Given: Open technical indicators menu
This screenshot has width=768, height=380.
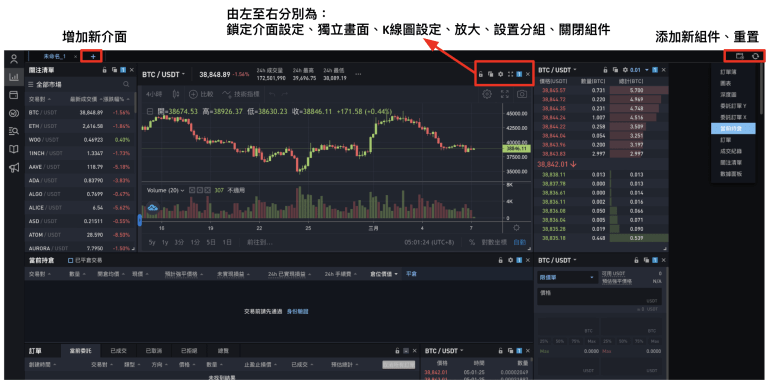Looking at the screenshot, I should click(240, 94).
